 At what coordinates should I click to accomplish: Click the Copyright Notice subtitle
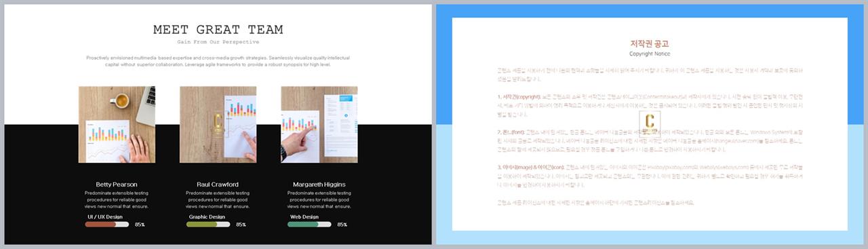[650, 54]
